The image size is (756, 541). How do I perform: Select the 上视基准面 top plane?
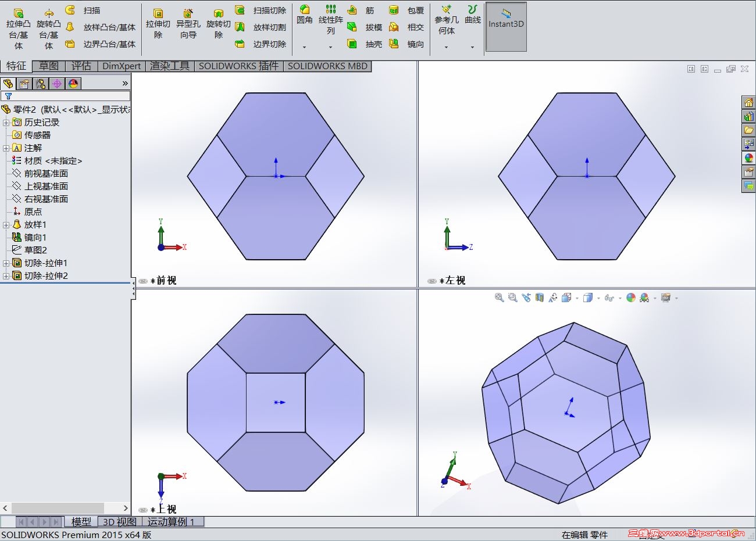tap(40, 187)
